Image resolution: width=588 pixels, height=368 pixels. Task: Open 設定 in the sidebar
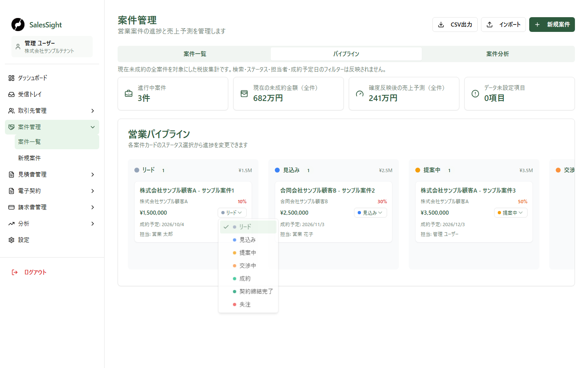click(52, 240)
